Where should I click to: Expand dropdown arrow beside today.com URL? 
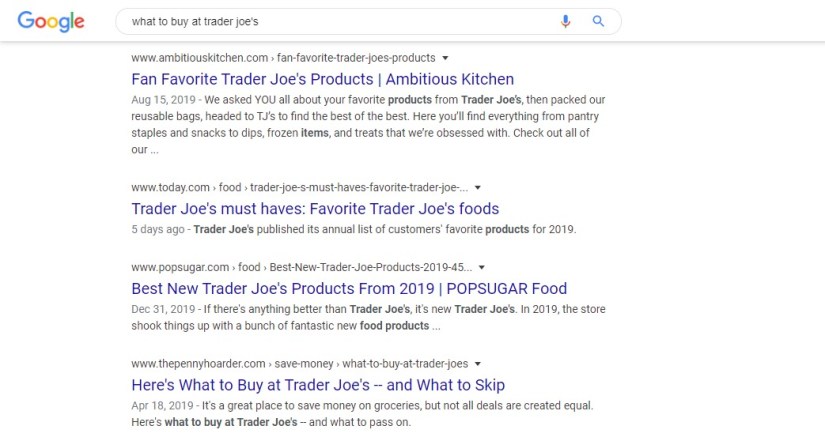click(478, 187)
